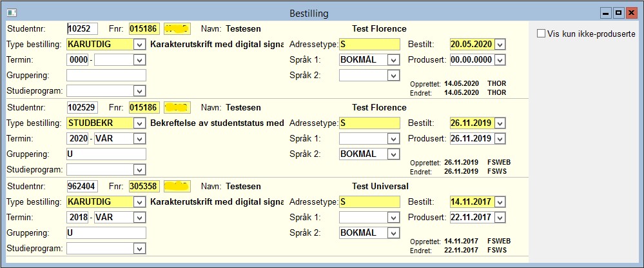Click Adressetype field S in 962404 order
This screenshot has width=644, height=268.
tap(369, 202)
